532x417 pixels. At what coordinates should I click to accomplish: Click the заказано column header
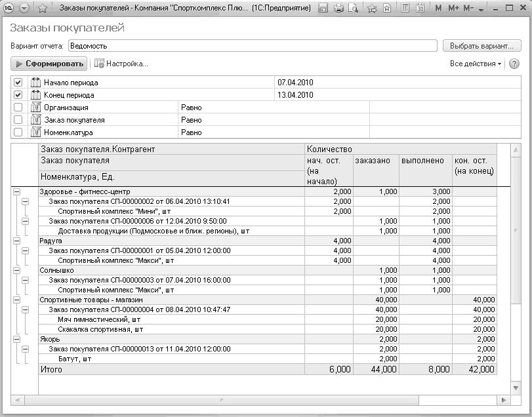tap(376, 170)
